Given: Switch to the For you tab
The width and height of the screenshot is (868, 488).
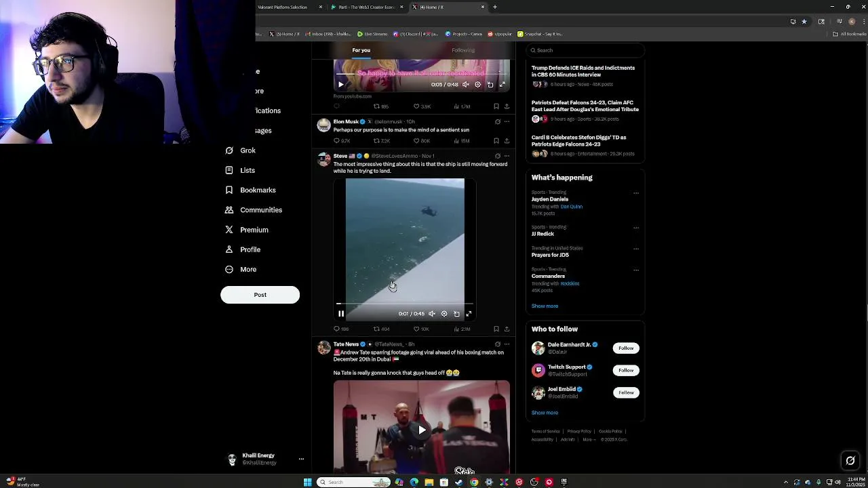Looking at the screenshot, I should [361, 50].
